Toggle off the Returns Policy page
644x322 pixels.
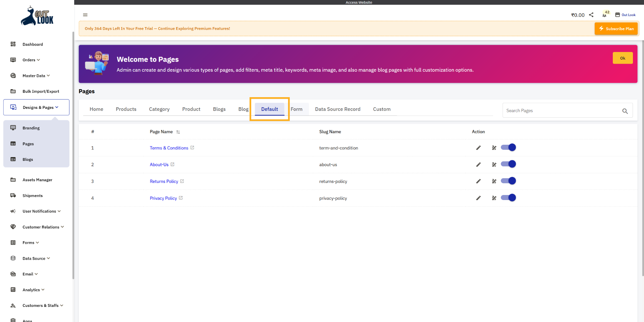click(x=508, y=181)
